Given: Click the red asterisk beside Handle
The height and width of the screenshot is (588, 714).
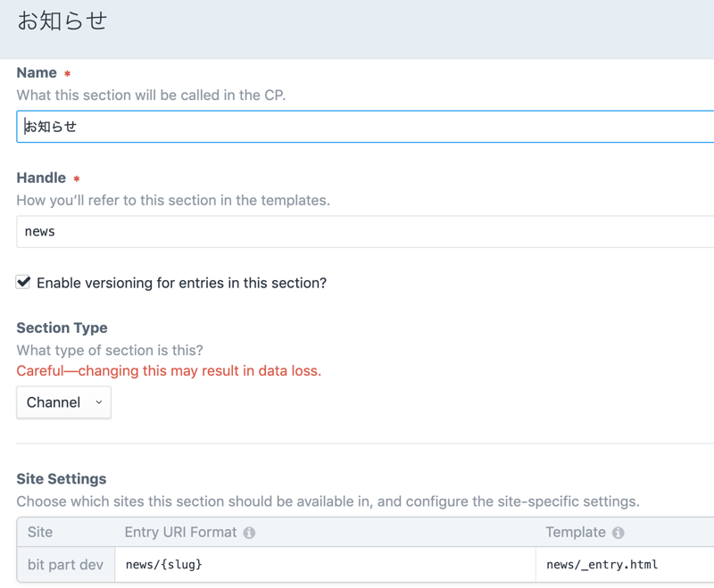Looking at the screenshot, I should tap(76, 179).
